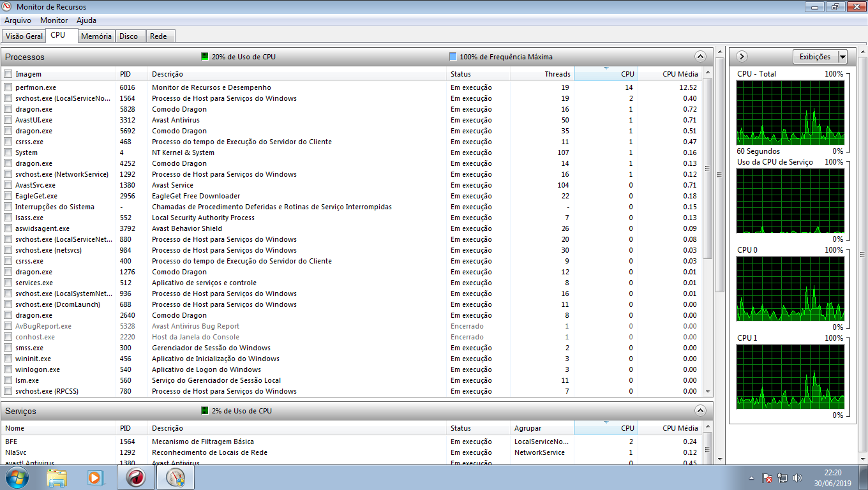The image size is (868, 490).
Task: Tick the services.exe checkbox
Action: click(8, 283)
